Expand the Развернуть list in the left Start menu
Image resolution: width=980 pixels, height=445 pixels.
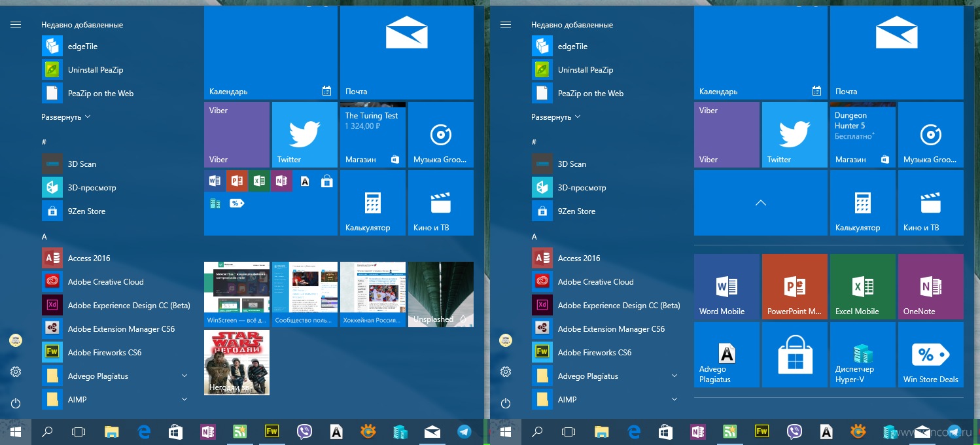coord(66,117)
